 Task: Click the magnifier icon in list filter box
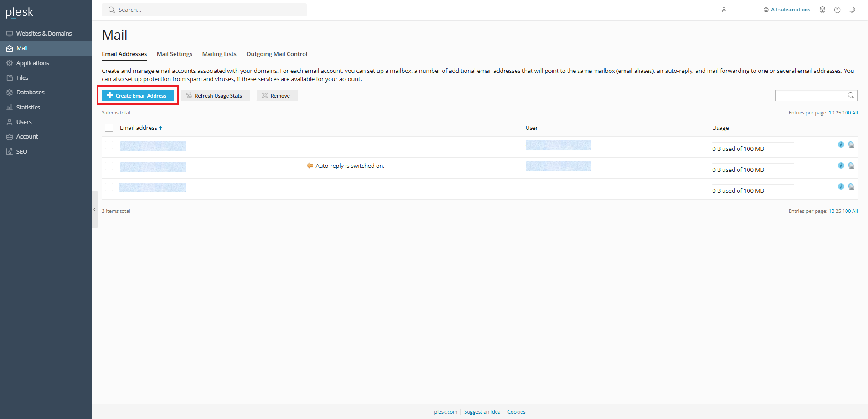click(851, 95)
